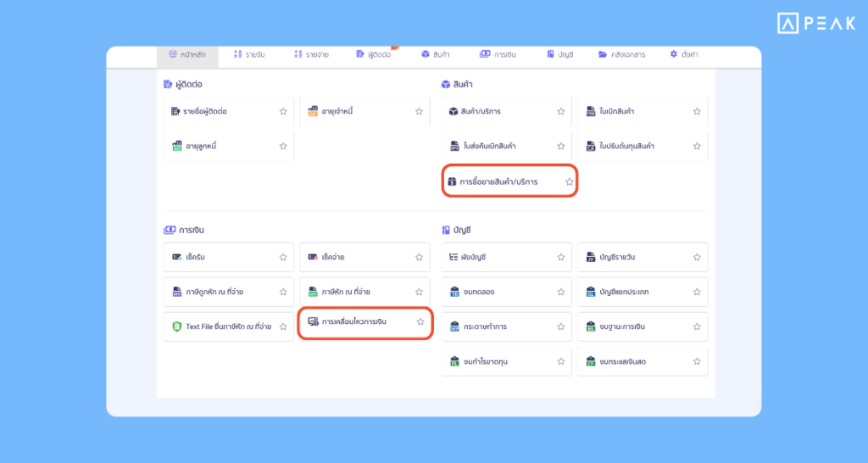Click the อายุเจ้าหนี้ report icon

click(x=313, y=111)
